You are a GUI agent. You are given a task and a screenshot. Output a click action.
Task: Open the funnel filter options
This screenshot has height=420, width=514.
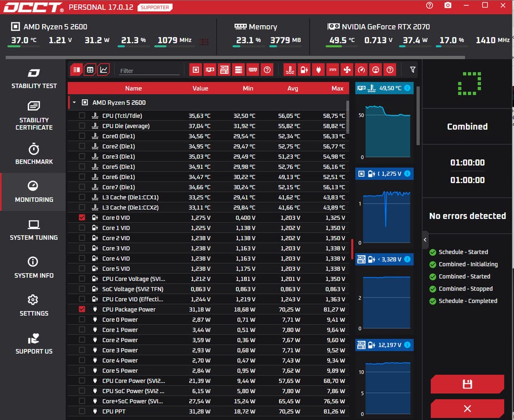tap(413, 70)
